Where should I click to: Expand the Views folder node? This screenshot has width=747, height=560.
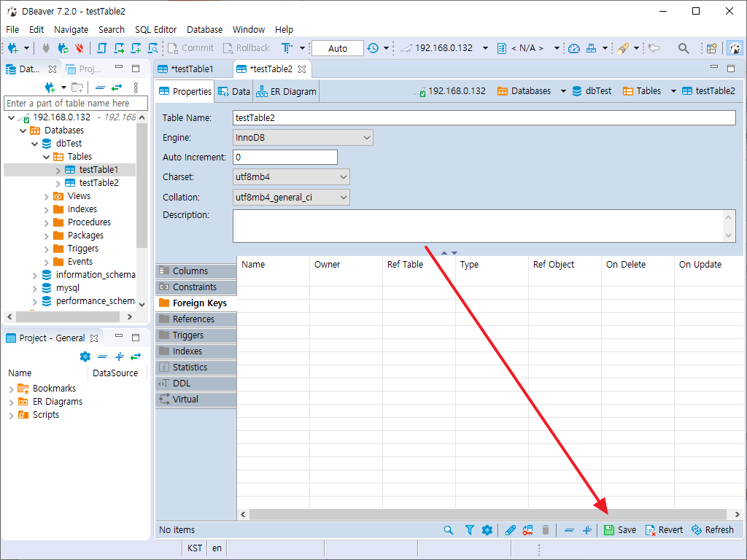(x=46, y=196)
